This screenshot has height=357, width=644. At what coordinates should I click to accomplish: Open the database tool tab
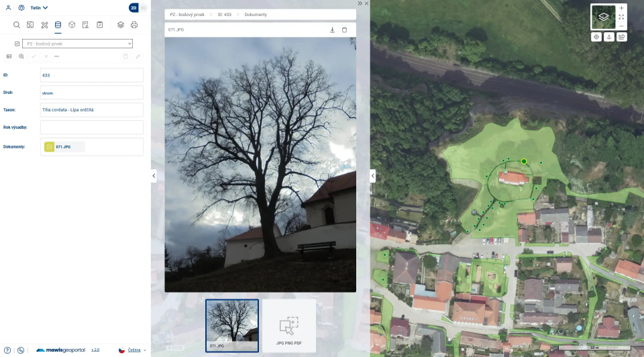(58, 25)
